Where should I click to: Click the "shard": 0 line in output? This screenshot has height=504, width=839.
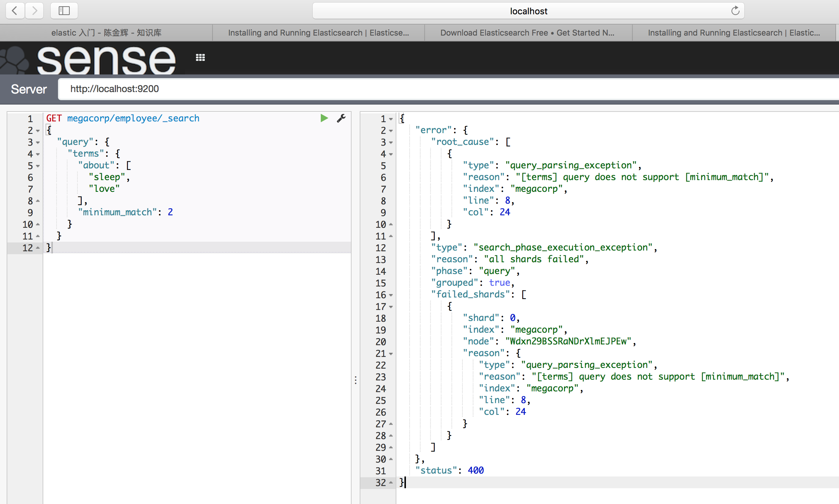491,318
